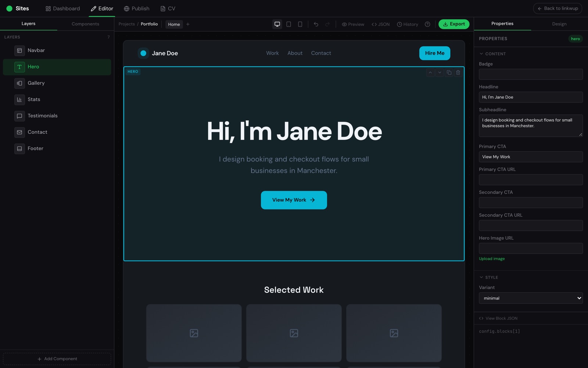Switch to tablet viewport icon

click(289, 24)
